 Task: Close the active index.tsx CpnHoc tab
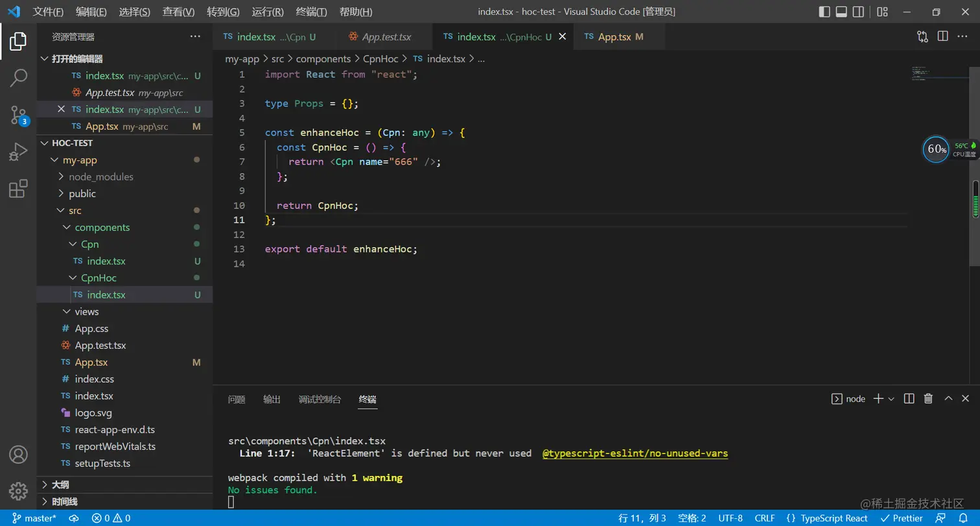(x=562, y=37)
